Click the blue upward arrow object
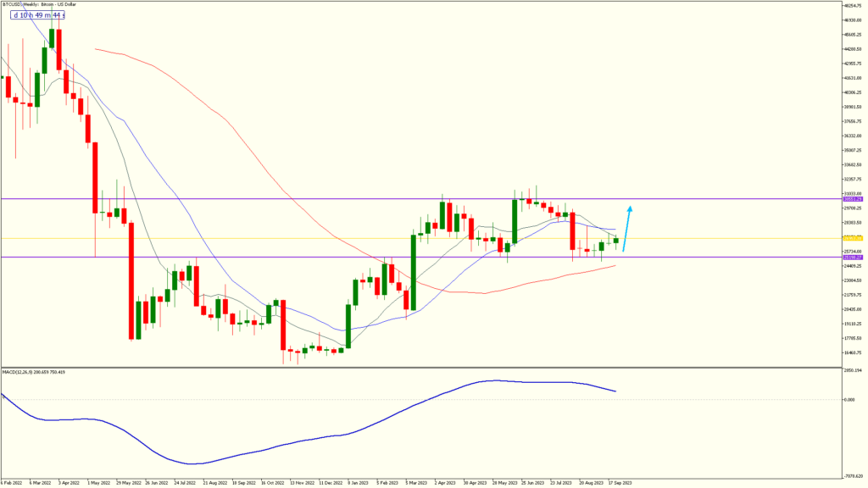Image resolution: width=868 pixels, height=488 pixels. (x=627, y=229)
